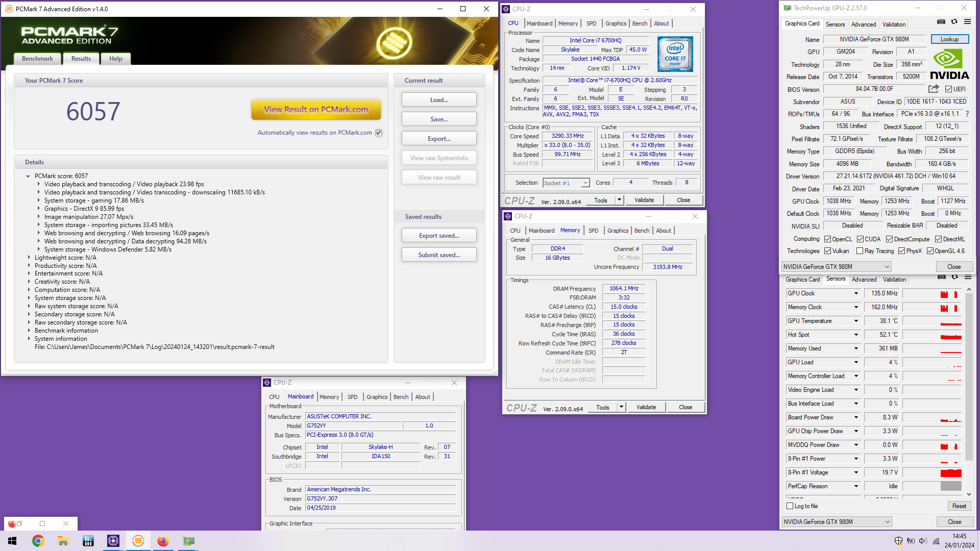980x551 pixels.
Task: Click View Result on PCMark.com button
Action: pos(316,109)
